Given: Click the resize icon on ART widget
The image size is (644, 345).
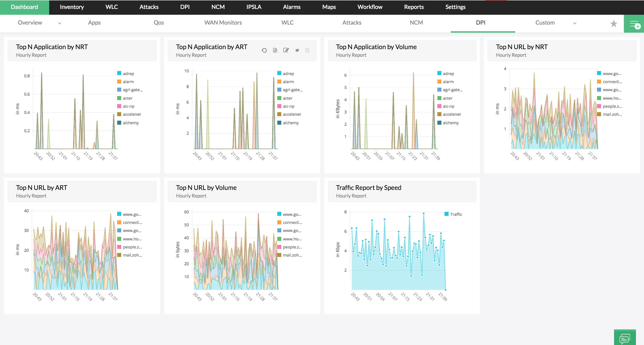Looking at the screenshot, I should [x=297, y=50].
